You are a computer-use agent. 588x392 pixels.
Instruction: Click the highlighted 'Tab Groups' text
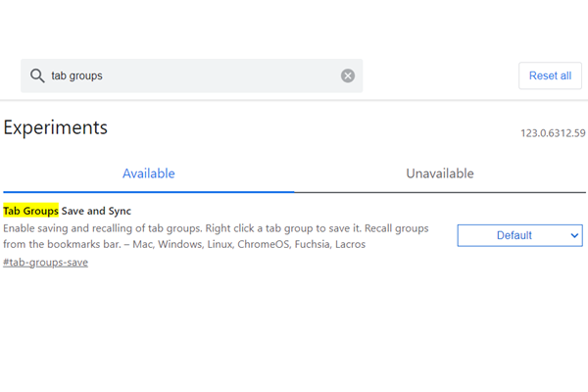click(x=30, y=211)
